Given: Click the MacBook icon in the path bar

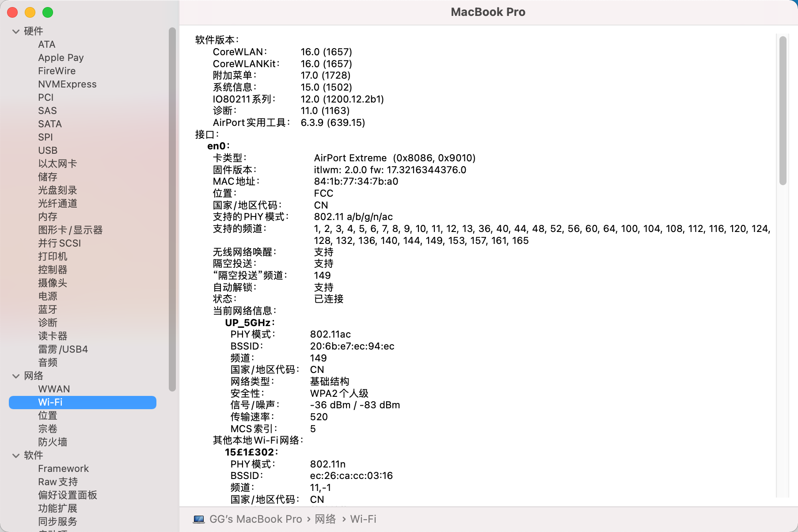Looking at the screenshot, I should pos(199,519).
